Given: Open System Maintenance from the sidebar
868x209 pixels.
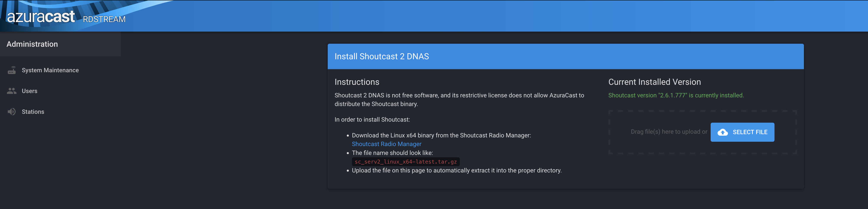Looking at the screenshot, I should coord(50,70).
